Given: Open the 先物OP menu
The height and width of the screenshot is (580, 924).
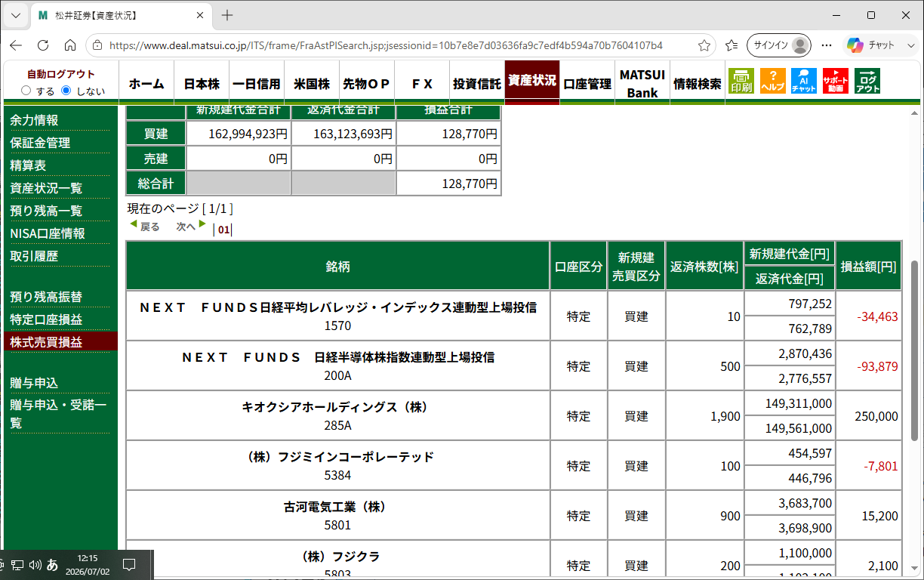Looking at the screenshot, I should pos(366,83).
